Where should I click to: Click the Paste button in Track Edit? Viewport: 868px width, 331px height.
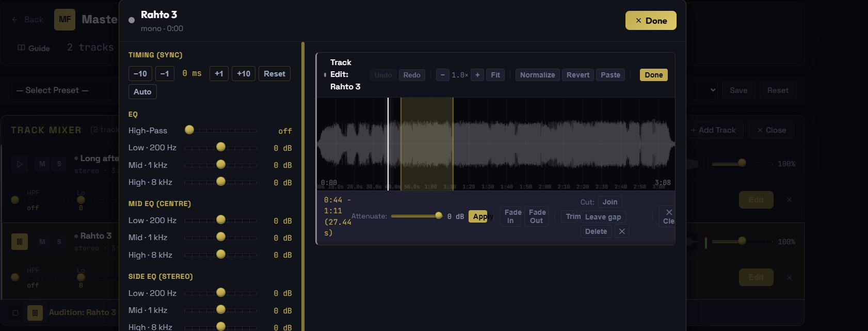point(610,75)
